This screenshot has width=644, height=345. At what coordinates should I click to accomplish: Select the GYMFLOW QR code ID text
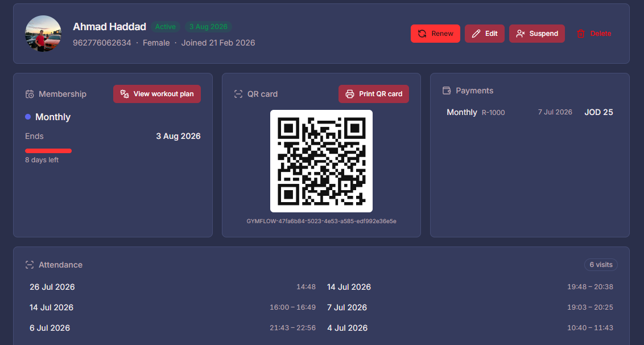(x=321, y=221)
